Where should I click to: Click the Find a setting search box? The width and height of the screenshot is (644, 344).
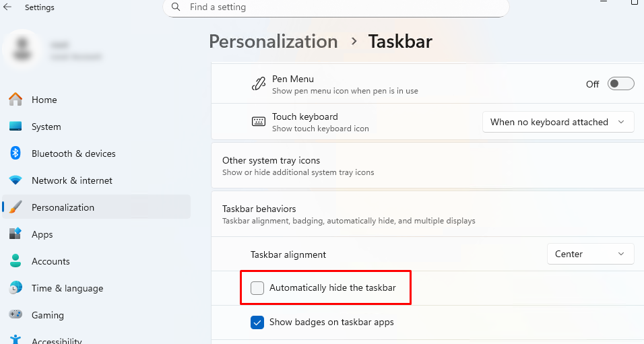tap(344, 7)
